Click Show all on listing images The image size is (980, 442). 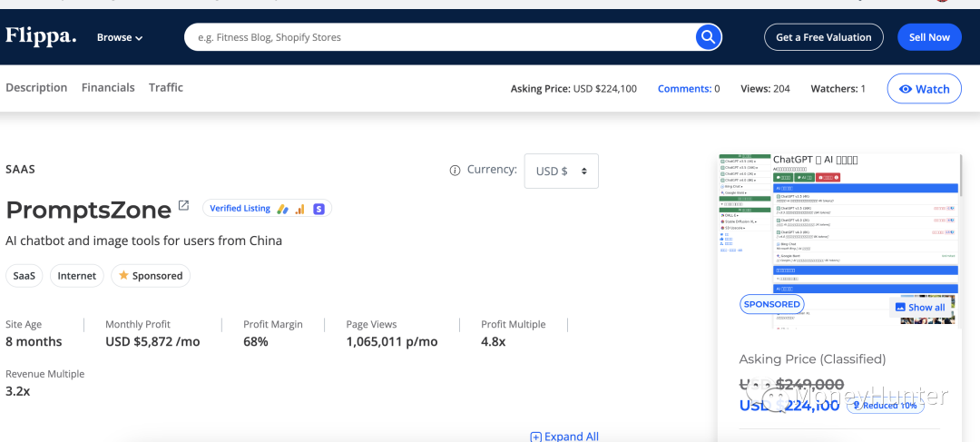pos(920,307)
